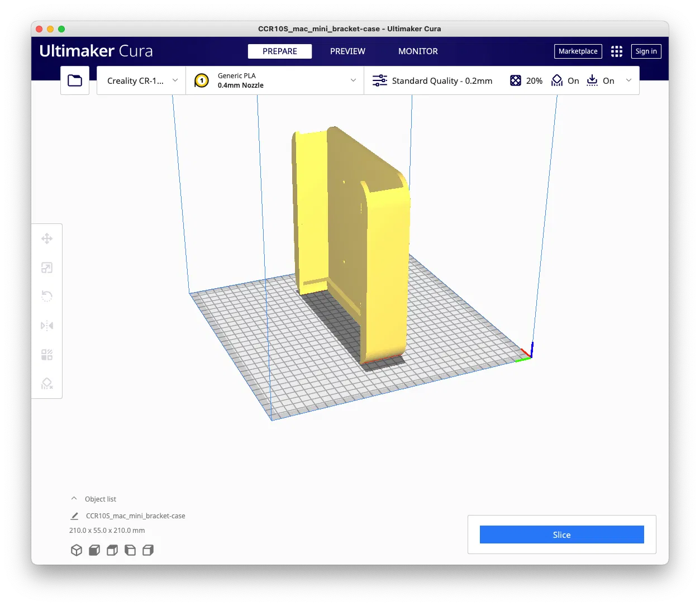The width and height of the screenshot is (700, 606).
Task: Switch to the PREVIEW stage
Action: pos(347,51)
